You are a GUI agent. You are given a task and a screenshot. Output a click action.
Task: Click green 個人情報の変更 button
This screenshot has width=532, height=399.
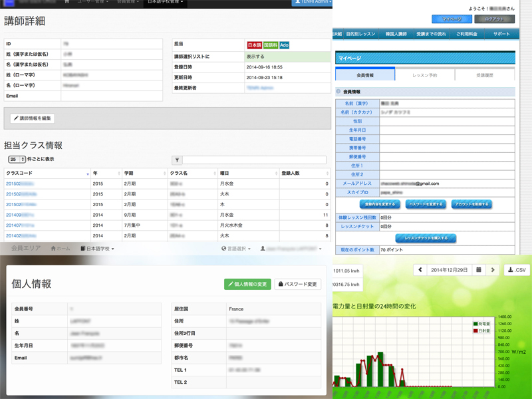(x=247, y=284)
